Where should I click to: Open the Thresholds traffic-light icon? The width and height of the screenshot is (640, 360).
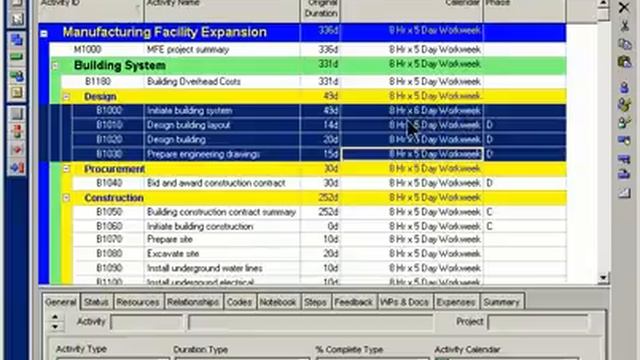point(17,132)
